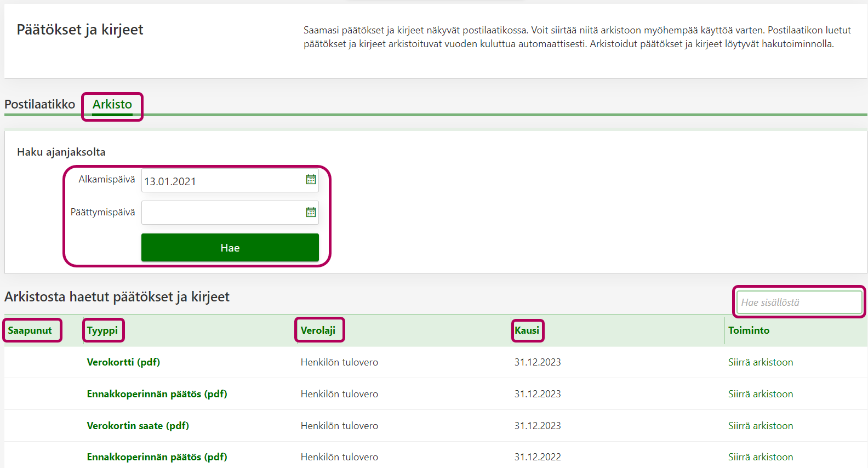This screenshot has height=468, width=868.
Task: Open the Verokortin saate (pdf) link
Action: click(138, 426)
